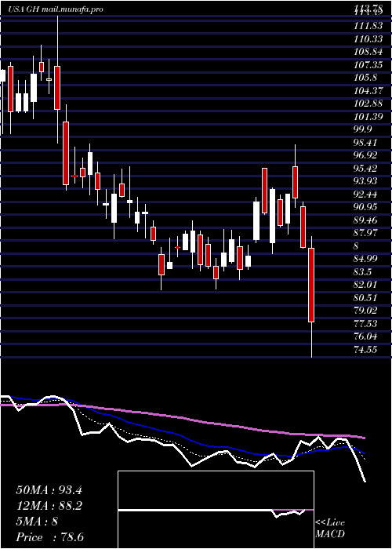Click the 'USA GH mail.munafa.pro' chart title
Image resolution: width=392 pixels, height=549 pixels.
pyautogui.click(x=56, y=9)
